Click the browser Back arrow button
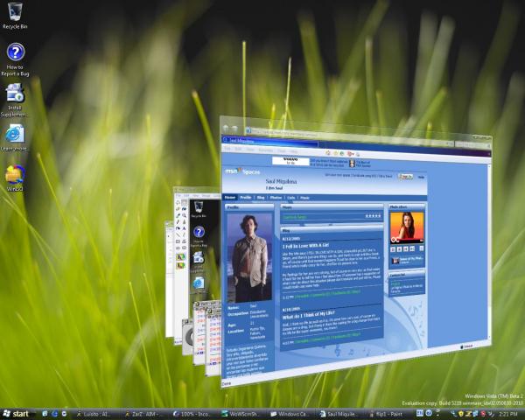 tap(226, 128)
